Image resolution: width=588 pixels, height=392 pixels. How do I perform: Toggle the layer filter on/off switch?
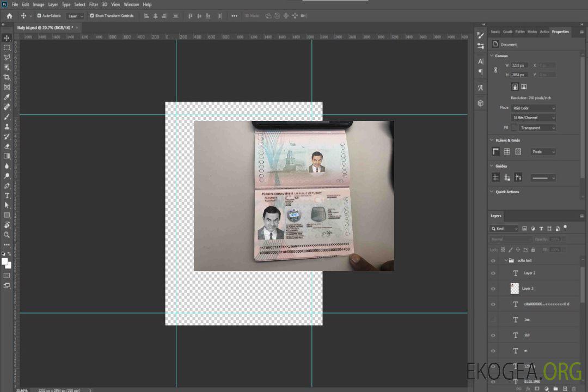pyautogui.click(x=565, y=228)
